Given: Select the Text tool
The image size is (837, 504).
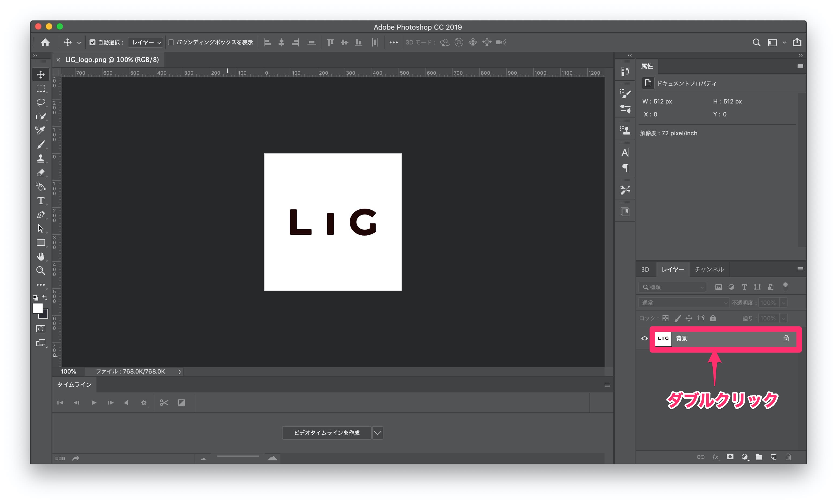Looking at the screenshot, I should click(x=41, y=200).
